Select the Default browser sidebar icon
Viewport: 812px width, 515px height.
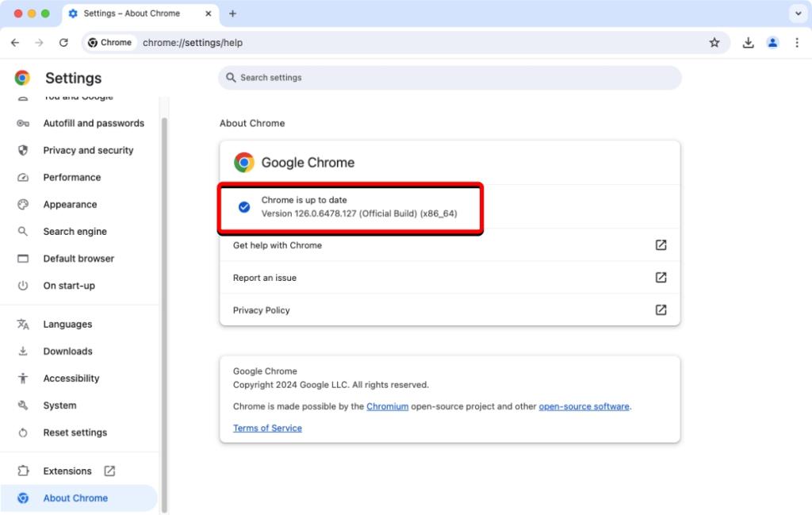point(22,258)
